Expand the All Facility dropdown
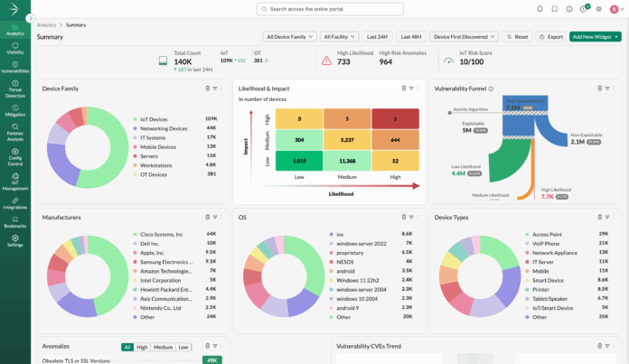 point(340,37)
